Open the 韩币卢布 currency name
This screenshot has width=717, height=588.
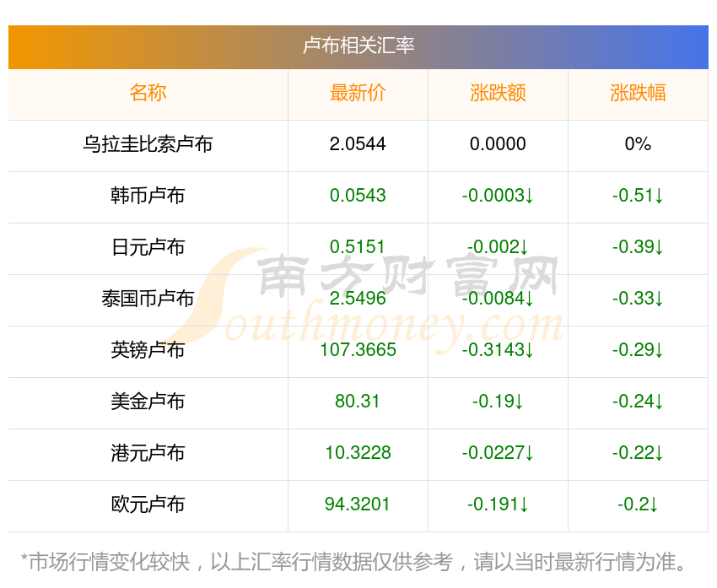click(148, 196)
